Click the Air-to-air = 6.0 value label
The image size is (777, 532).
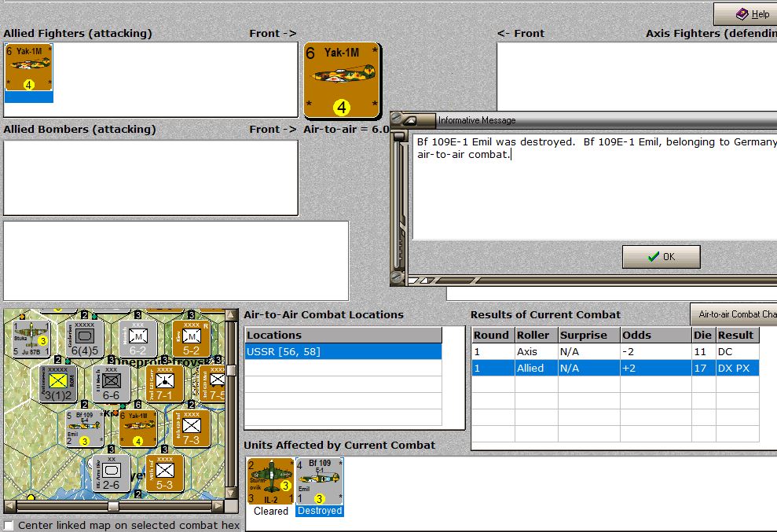click(x=346, y=130)
